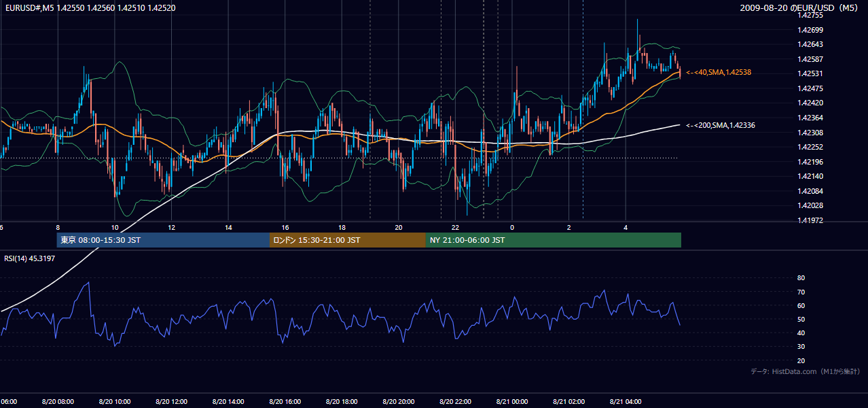Screen dimensions: 868x408
Task: Click price level 1.42699 on axis
Action: coord(810,30)
